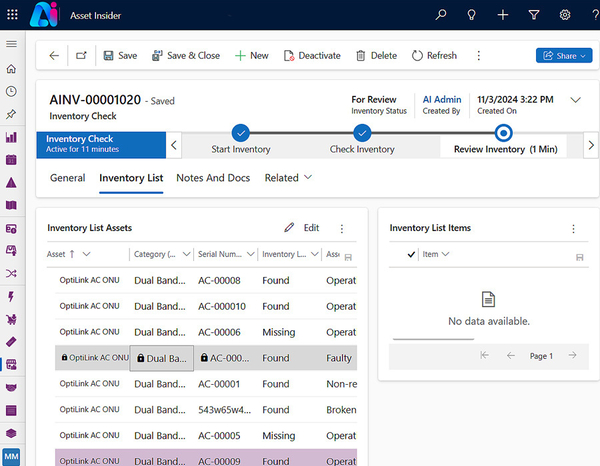600x466 pixels.
Task: Open the warning triangle sidebar icon
Action: pos(11,182)
